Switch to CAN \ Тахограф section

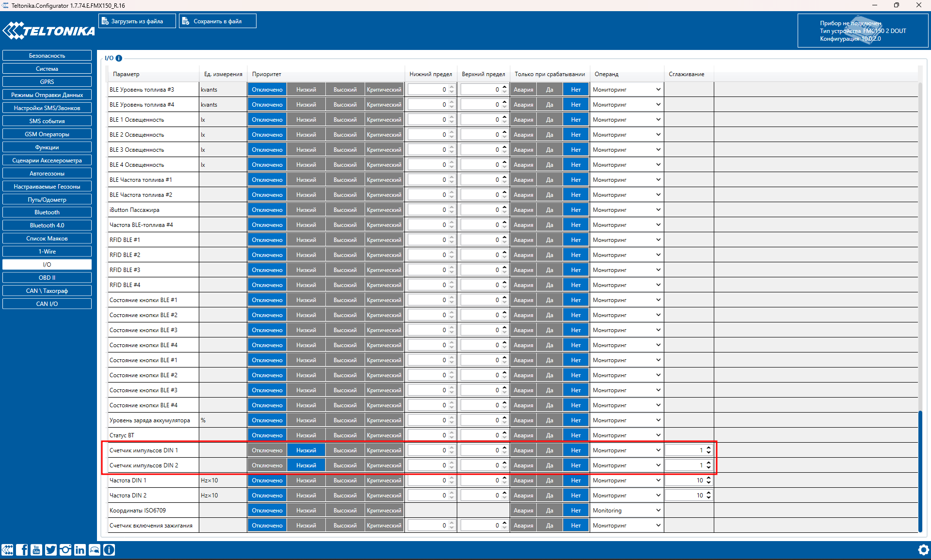47,291
